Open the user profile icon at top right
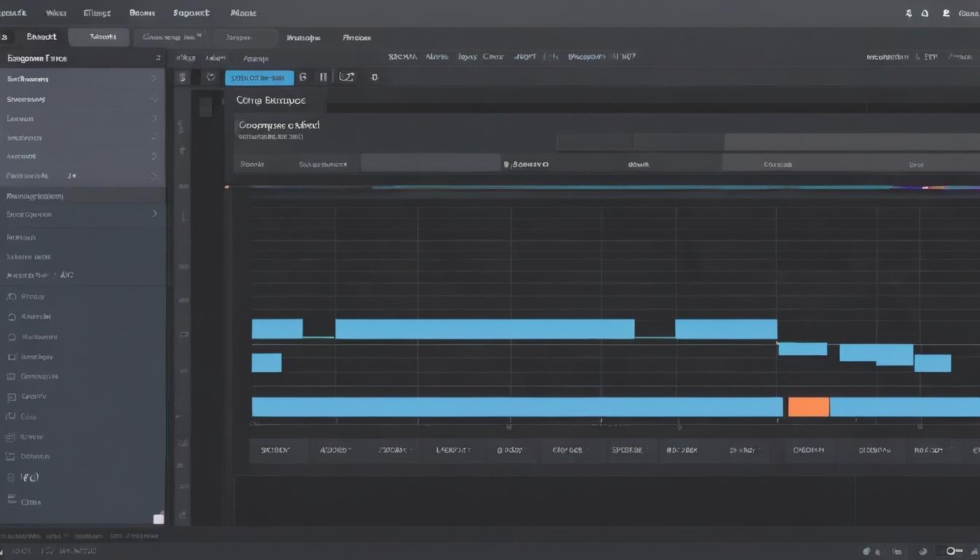The image size is (980, 560). (x=946, y=13)
